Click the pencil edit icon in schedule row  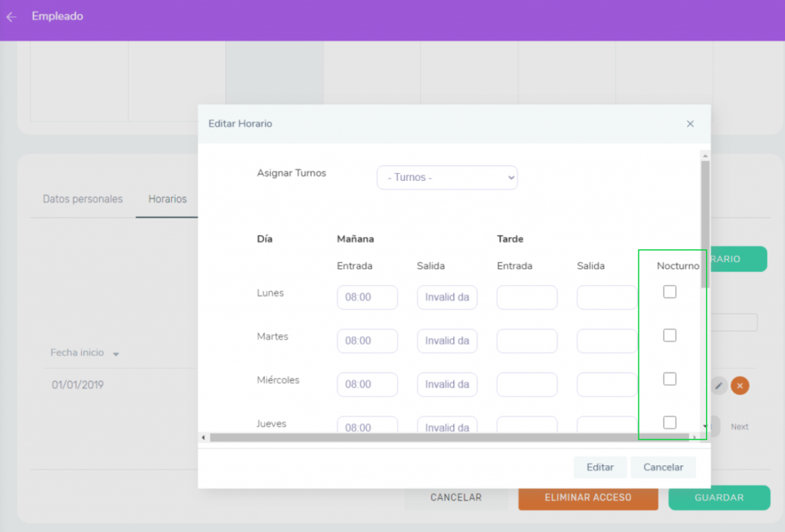click(718, 386)
